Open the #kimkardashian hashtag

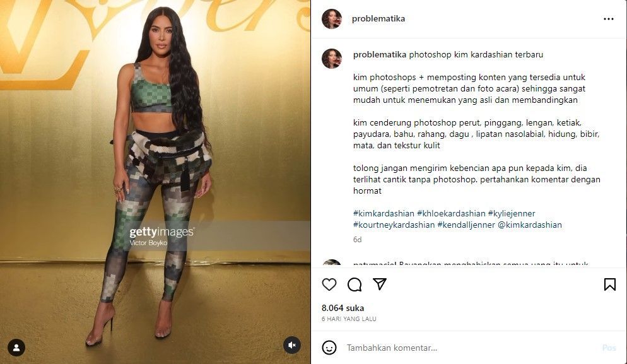click(384, 214)
